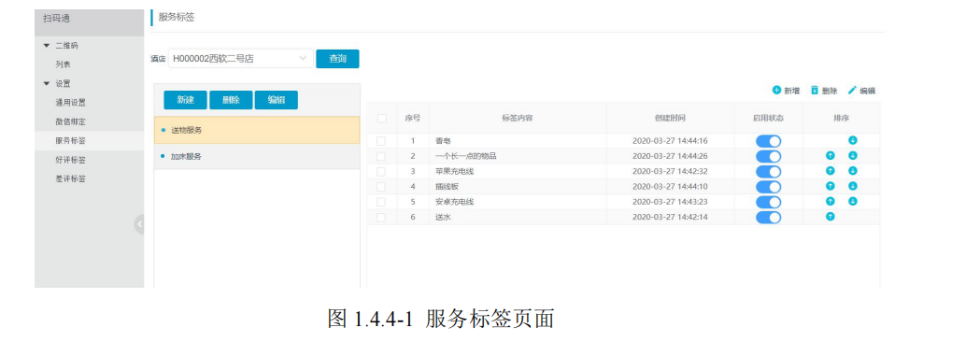Image resolution: width=980 pixels, height=342 pixels.
Task: Click the timestamp 2020-03-27 14:44:26
Action: coord(670,156)
